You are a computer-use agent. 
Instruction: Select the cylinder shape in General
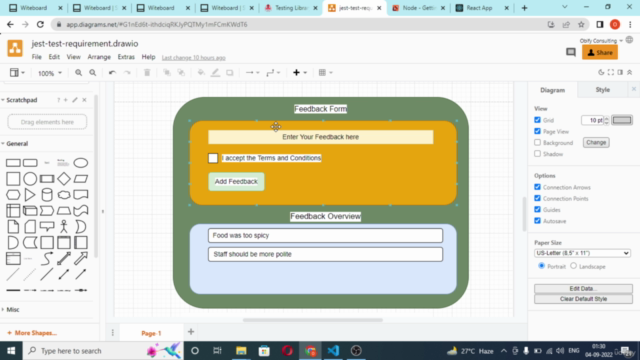47,195
